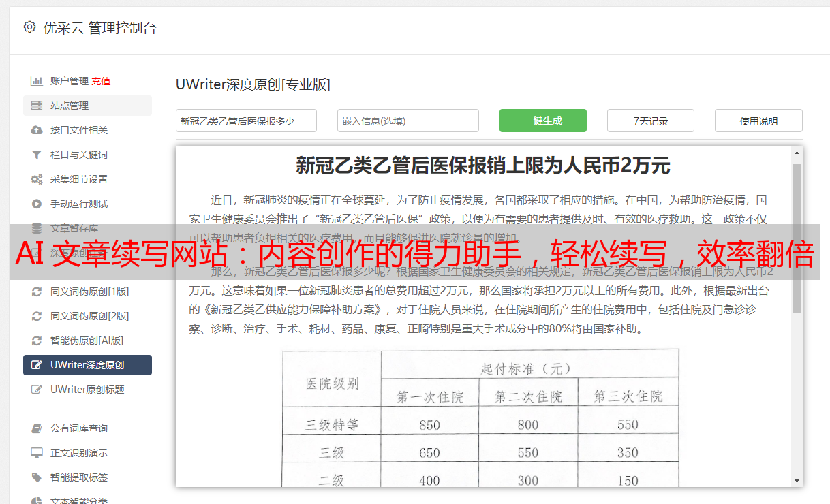Open 智能伪原创[AI版] in the sidebar

[x=87, y=341]
